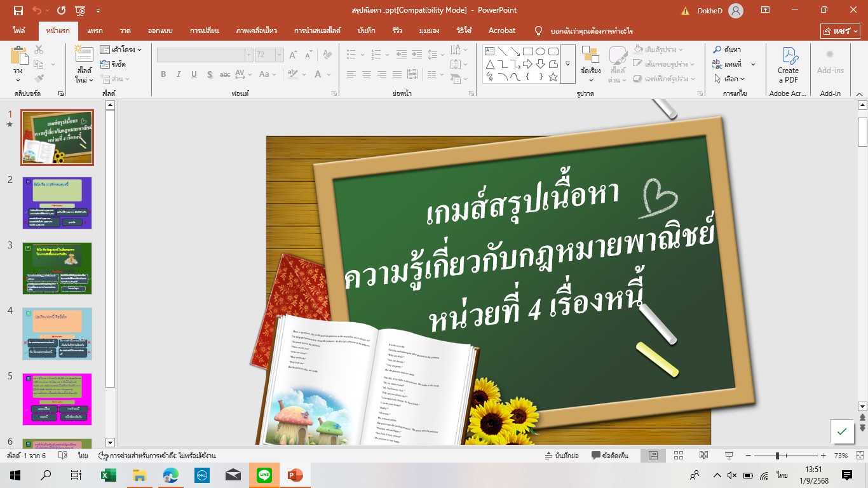Viewport: 868px width, 488px height.
Task: Click the Create a PDF Acrobat icon
Action: (x=788, y=65)
